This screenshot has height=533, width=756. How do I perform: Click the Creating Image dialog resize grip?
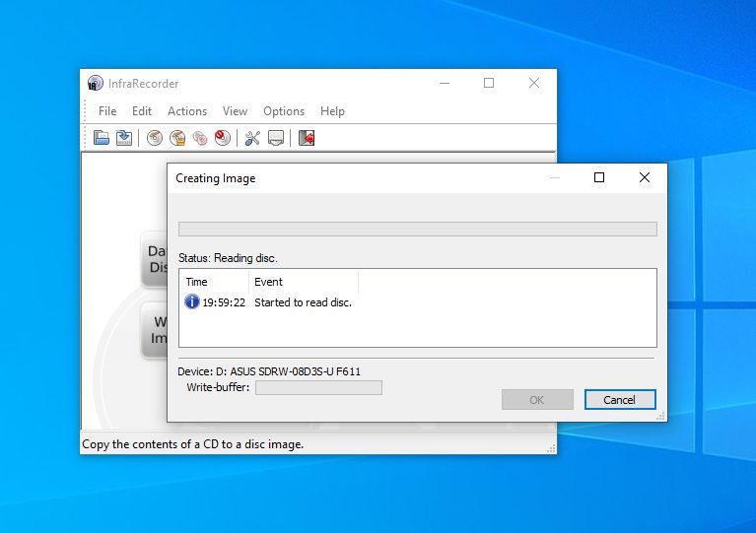[661, 416]
